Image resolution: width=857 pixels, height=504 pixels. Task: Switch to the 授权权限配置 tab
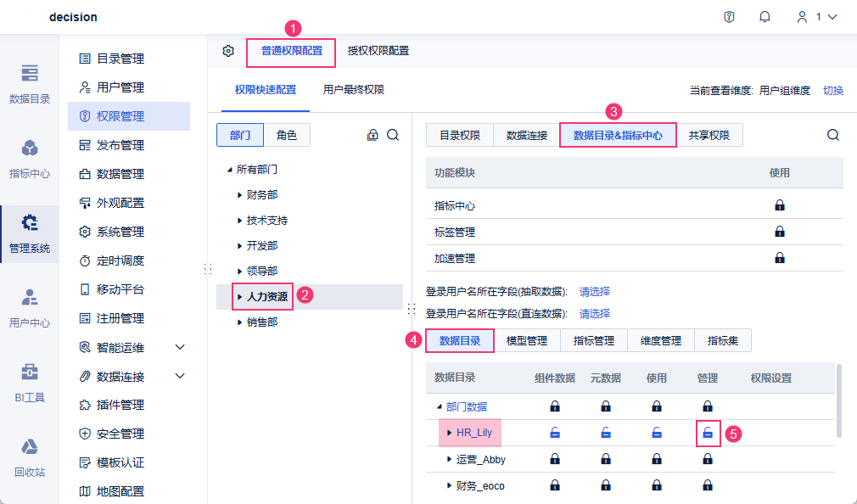[378, 51]
